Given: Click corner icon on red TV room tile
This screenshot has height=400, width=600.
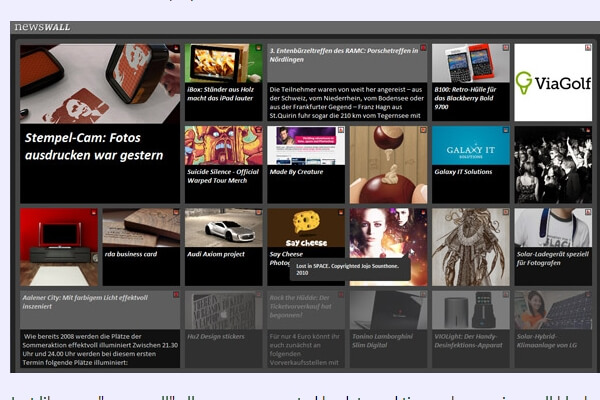Looking at the screenshot, I should 94,212.
